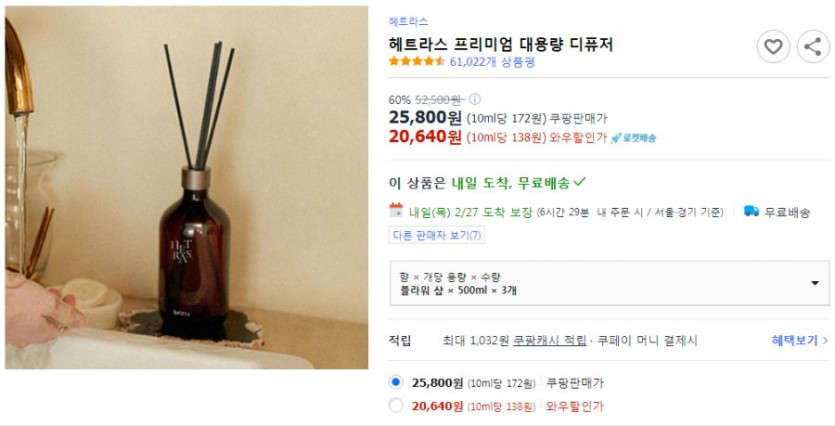Open the 61,022개 상품평 reviews link
The width and height of the screenshot is (835, 426).
[492, 62]
